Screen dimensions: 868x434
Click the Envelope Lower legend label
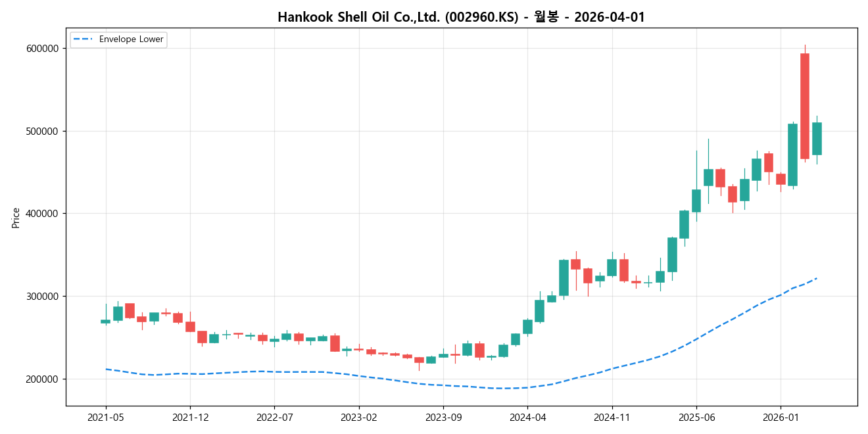(x=131, y=39)
